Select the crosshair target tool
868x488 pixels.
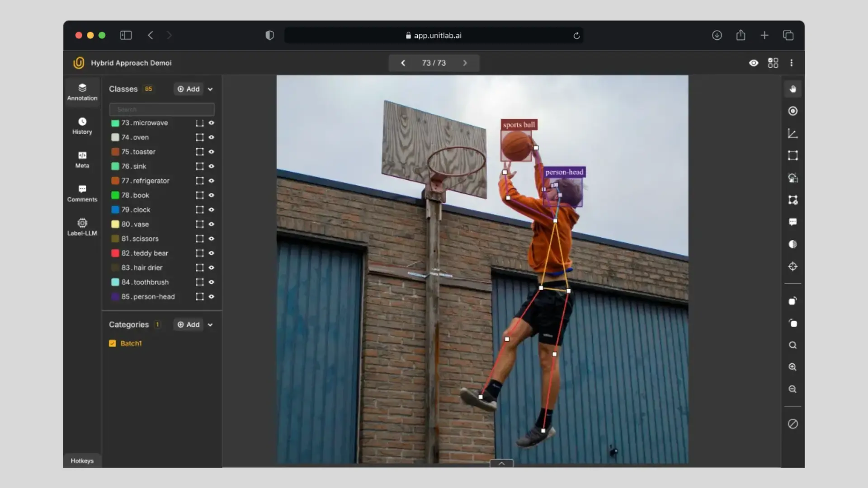pyautogui.click(x=793, y=267)
